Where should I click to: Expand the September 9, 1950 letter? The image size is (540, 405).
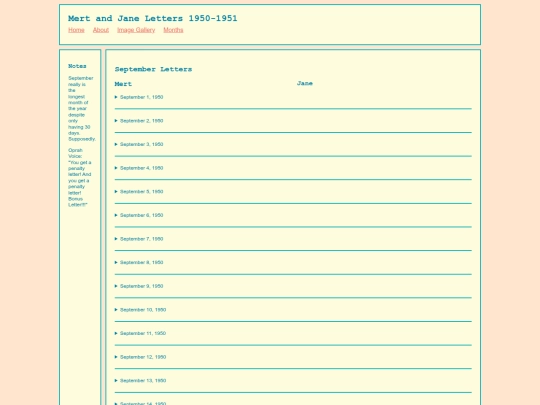[139, 286]
